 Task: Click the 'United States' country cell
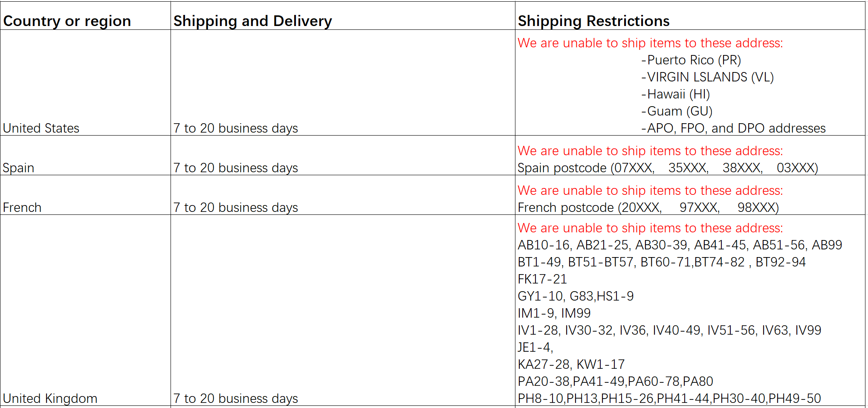[85, 83]
